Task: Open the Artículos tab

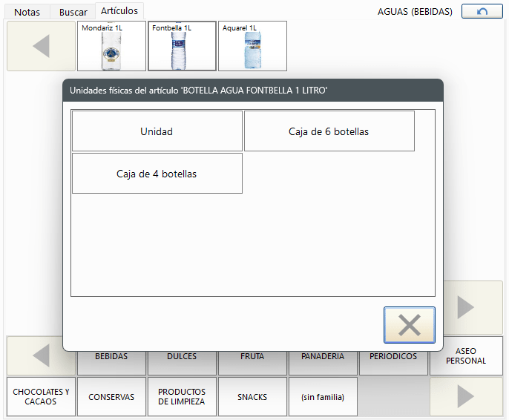Action: tap(119, 10)
